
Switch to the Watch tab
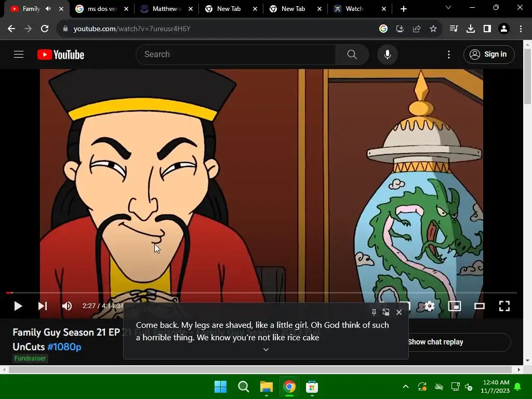click(354, 9)
